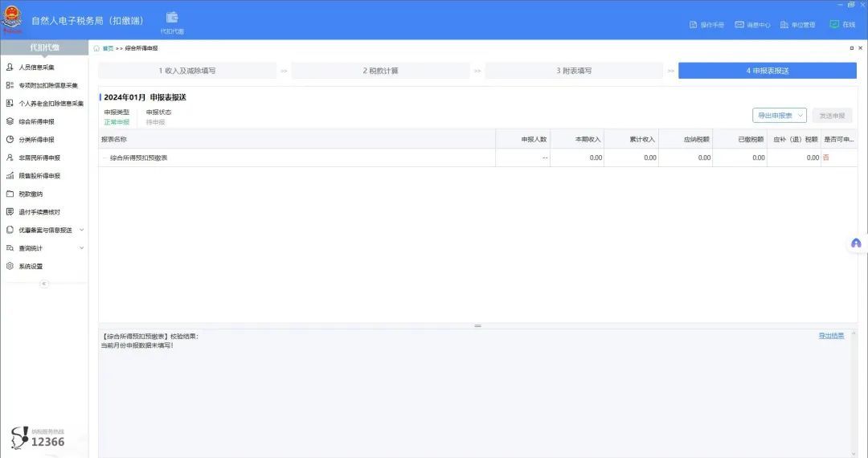Screen dimensions: 868x458
Task: Open 系统设置 gear in sidebar
Action: [10, 266]
